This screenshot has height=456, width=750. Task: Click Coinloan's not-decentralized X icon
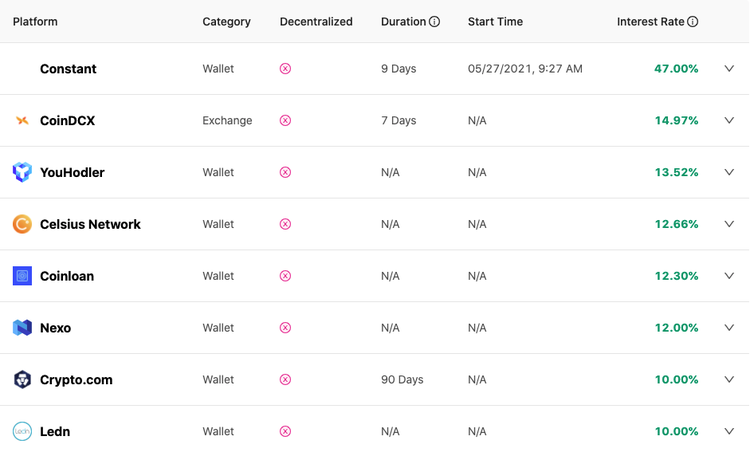285,276
